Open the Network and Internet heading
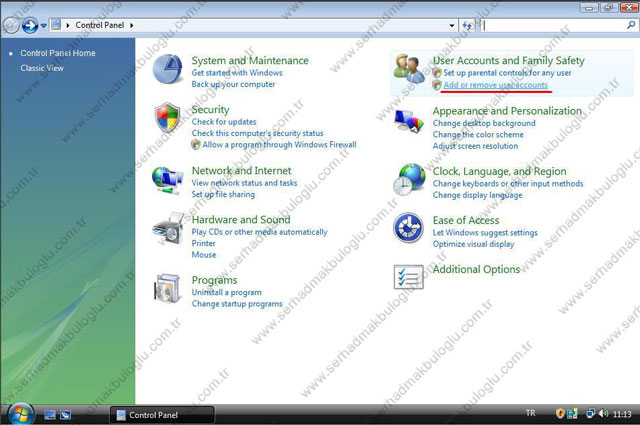640x425 pixels. [242, 171]
